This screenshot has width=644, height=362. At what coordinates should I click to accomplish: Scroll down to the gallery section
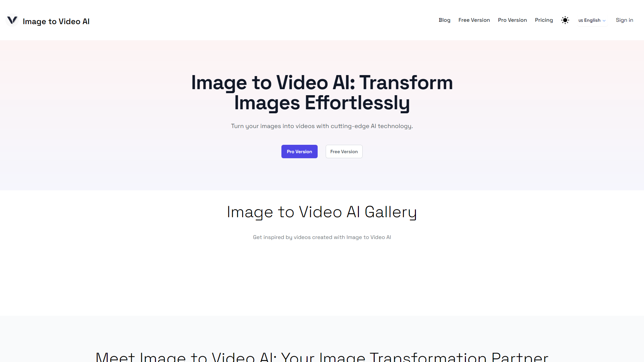322,211
